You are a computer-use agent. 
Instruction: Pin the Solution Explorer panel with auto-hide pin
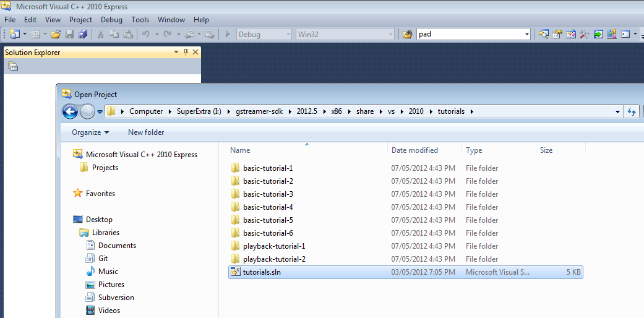(186, 53)
